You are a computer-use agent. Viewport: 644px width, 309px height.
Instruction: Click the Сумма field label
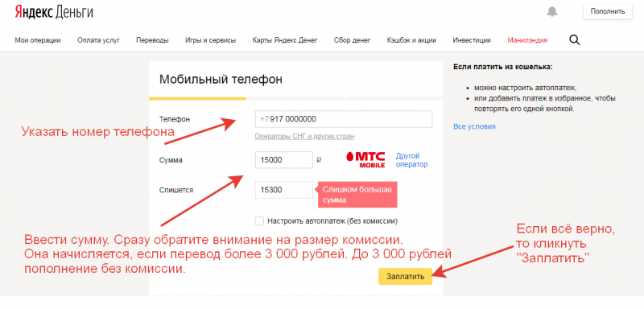171,160
